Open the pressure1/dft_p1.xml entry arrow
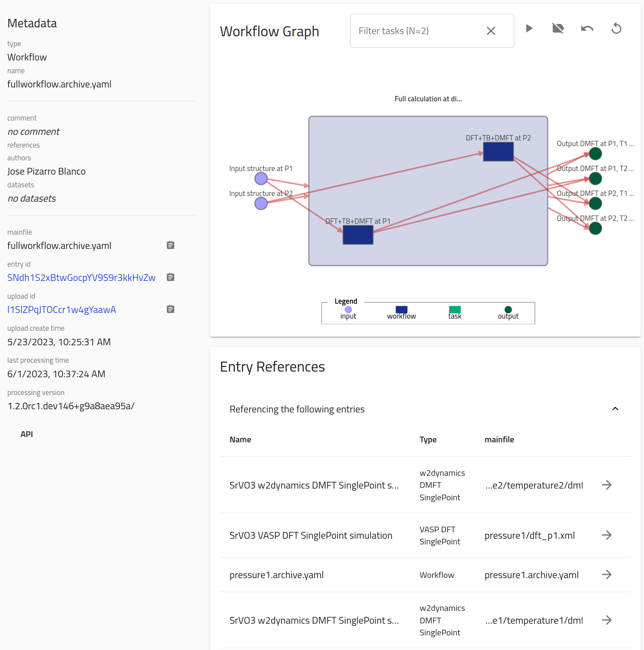The width and height of the screenshot is (644, 650). (607, 535)
